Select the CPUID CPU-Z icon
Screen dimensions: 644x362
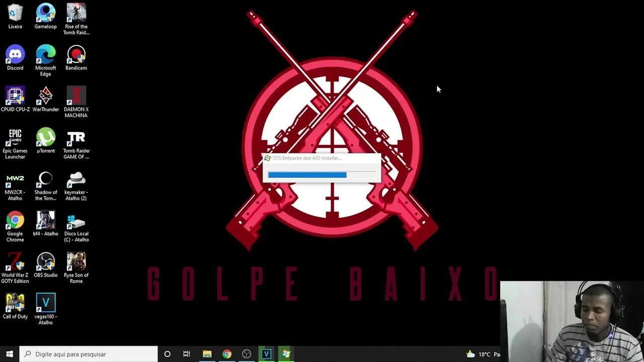click(x=15, y=96)
